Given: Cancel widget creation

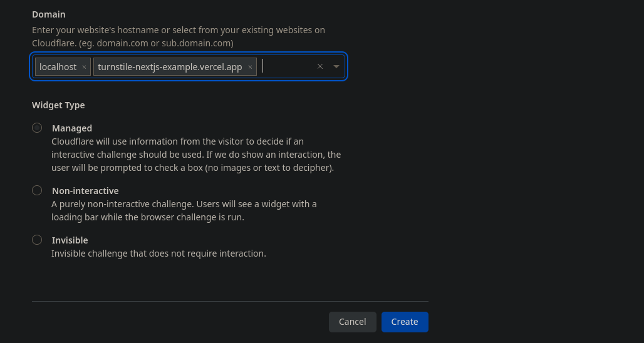Looking at the screenshot, I should (353, 322).
